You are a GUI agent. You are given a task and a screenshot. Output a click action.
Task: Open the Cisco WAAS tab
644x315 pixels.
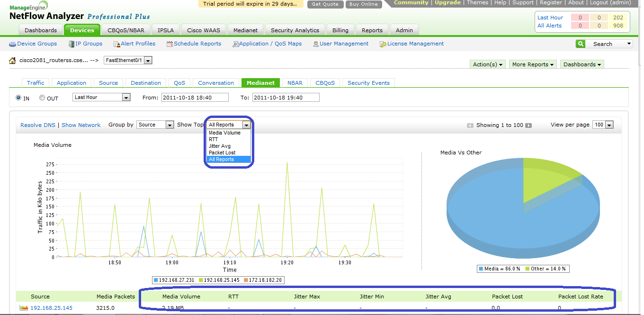click(x=204, y=30)
